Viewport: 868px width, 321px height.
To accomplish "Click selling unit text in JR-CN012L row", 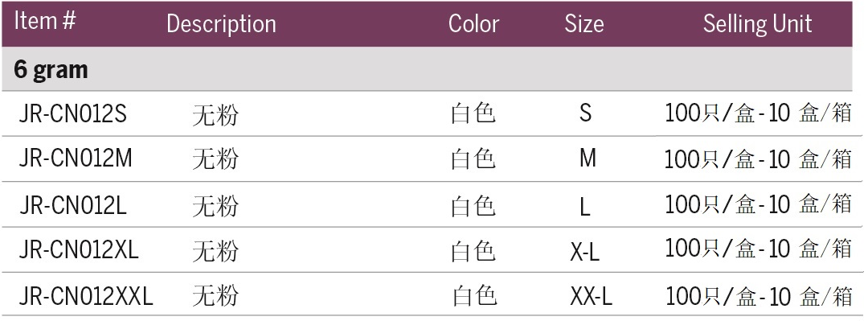I will (758, 204).
